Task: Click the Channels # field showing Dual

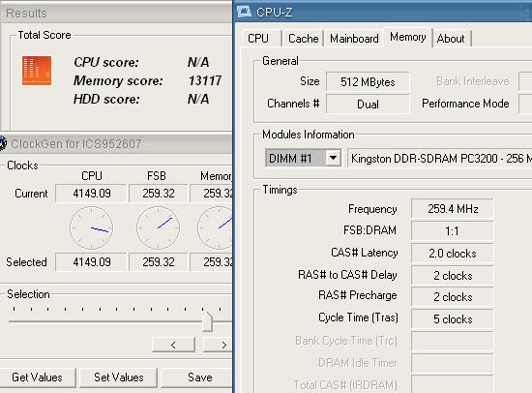Action: click(x=368, y=104)
